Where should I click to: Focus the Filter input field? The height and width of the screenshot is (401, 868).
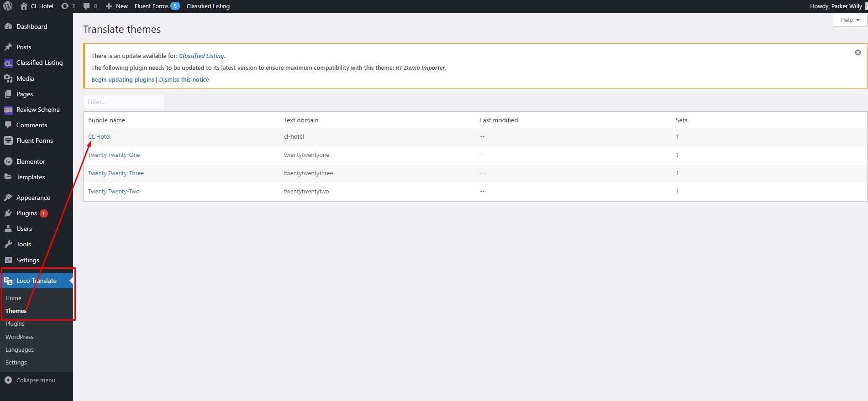click(x=124, y=102)
